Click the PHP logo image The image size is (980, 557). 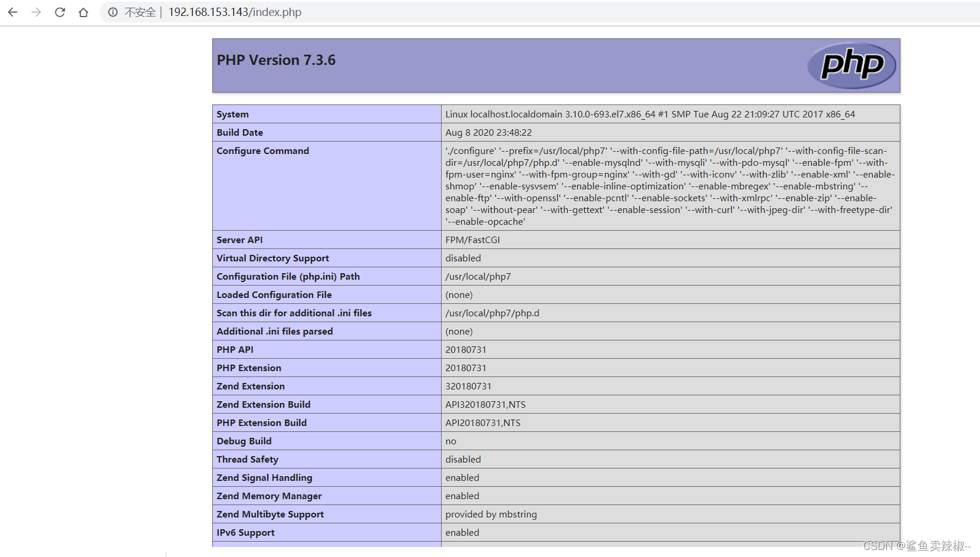point(851,65)
